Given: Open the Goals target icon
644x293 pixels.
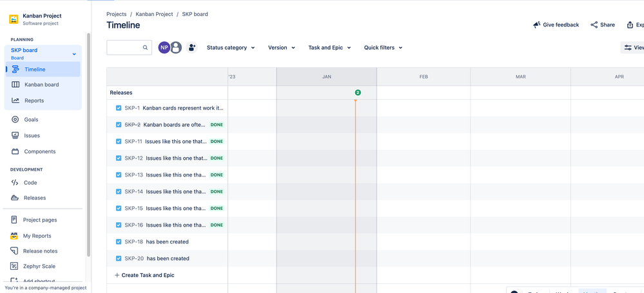Looking at the screenshot, I should 15,119.
